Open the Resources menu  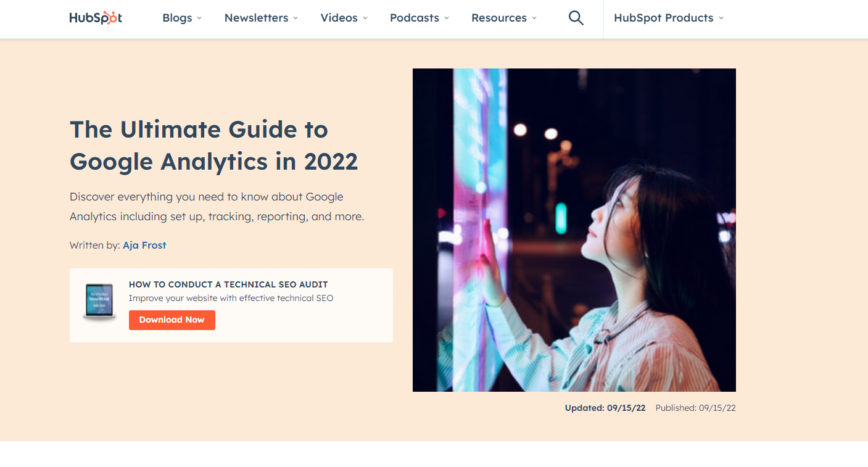click(x=504, y=18)
